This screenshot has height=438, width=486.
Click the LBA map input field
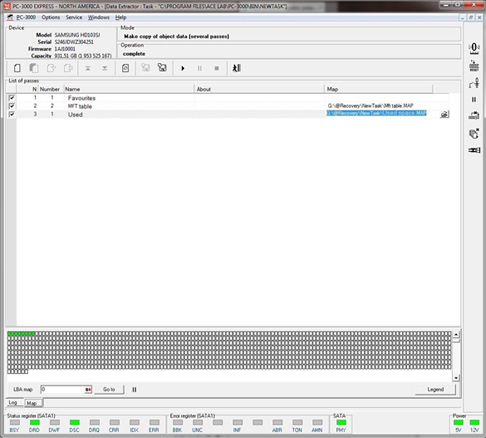click(66, 389)
